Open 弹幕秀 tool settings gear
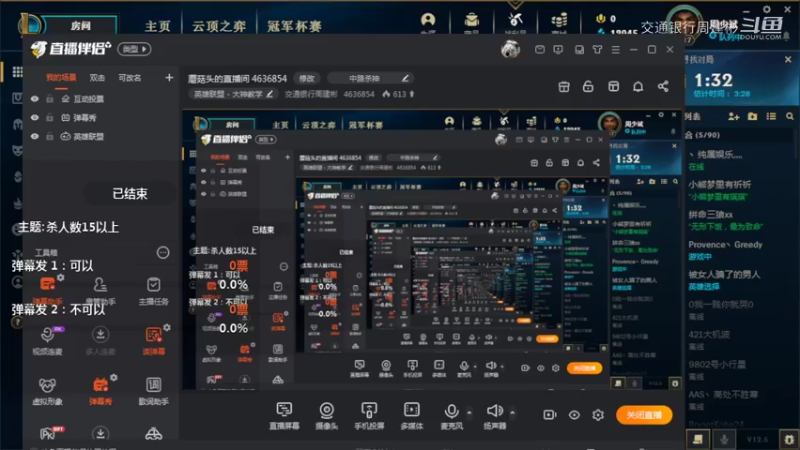The image size is (800, 450). pyautogui.click(x=114, y=378)
